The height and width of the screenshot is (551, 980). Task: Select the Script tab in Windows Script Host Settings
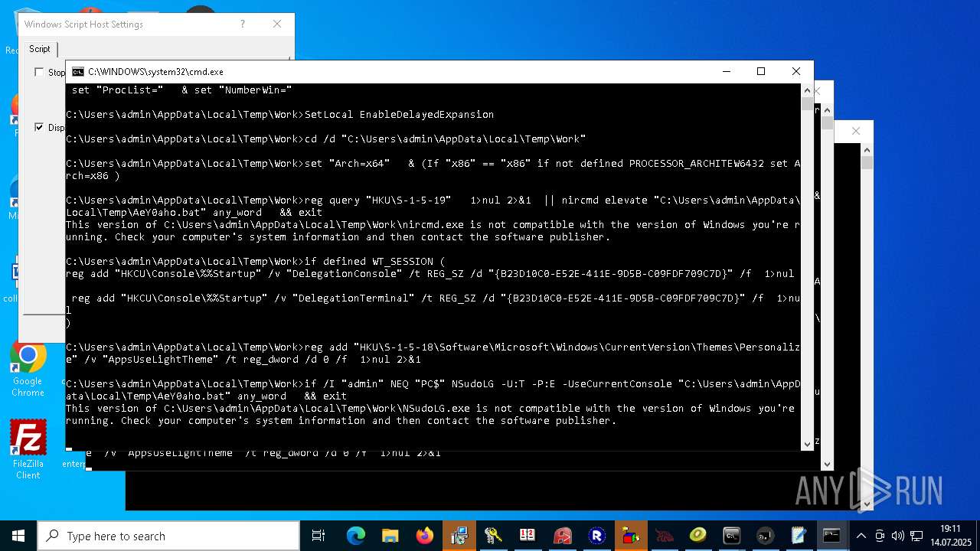point(40,49)
